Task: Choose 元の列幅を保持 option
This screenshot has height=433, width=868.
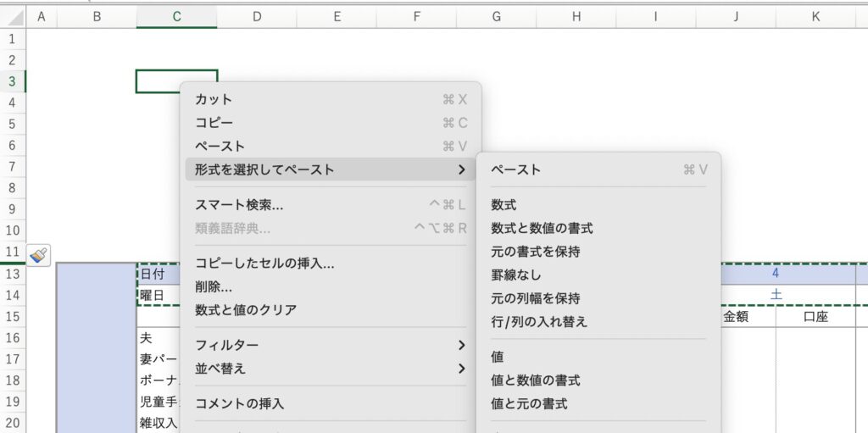Action: [x=536, y=298]
